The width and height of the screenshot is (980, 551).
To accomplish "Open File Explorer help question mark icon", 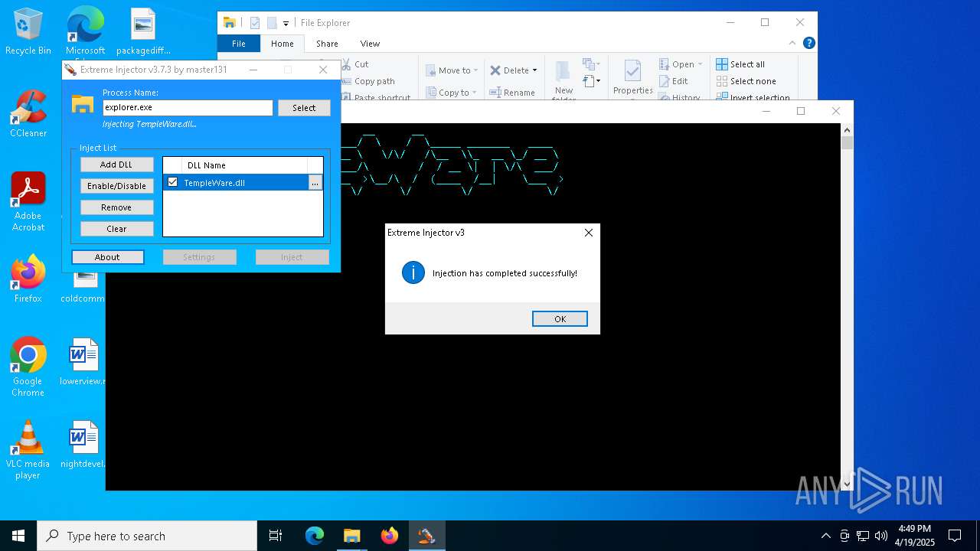I will pyautogui.click(x=808, y=44).
